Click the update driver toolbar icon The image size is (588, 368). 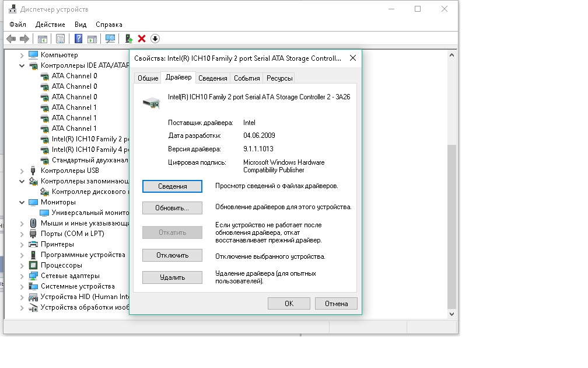coord(128,39)
